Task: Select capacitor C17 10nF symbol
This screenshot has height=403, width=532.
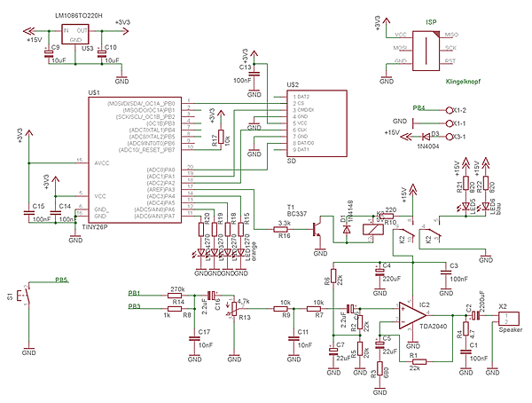Action: click(x=194, y=338)
